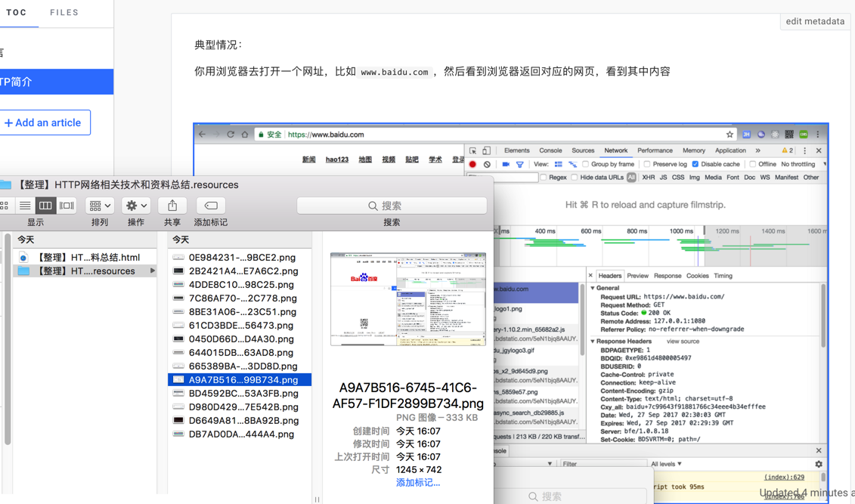Viewport: 855px width, 504px height.
Task: Click home icon in baidu browser
Action: pos(245,134)
